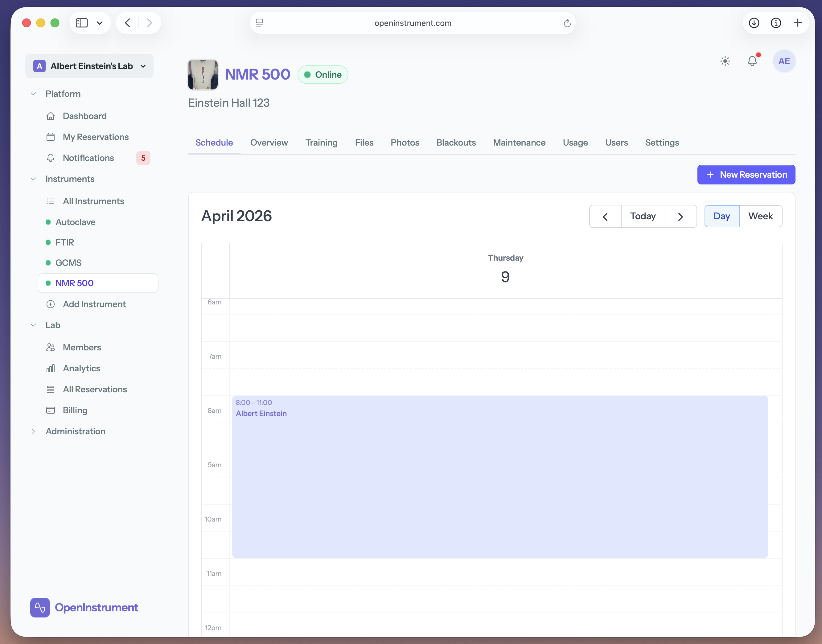This screenshot has width=822, height=644.
Task: Select the All Instruments list icon
Action: coord(51,201)
